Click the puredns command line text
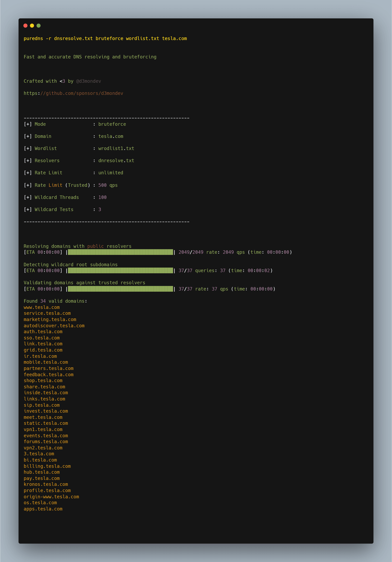This screenshot has height=562, width=392. [105, 38]
